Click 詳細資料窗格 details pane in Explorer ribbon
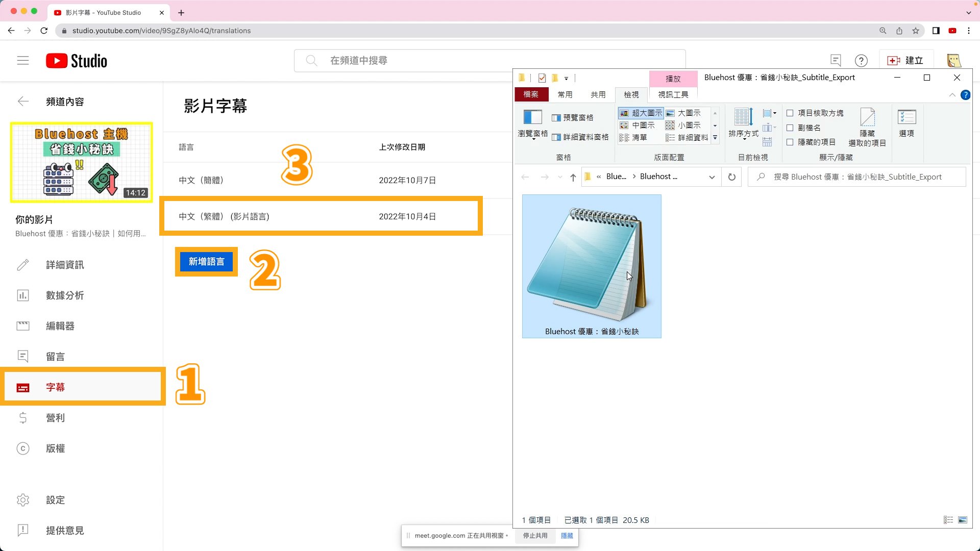 pos(580,137)
